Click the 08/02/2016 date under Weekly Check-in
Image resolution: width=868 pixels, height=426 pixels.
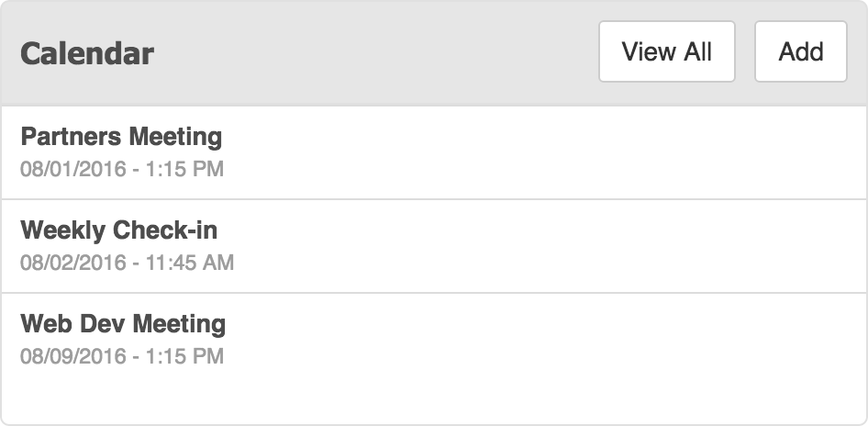pyautogui.click(x=72, y=263)
